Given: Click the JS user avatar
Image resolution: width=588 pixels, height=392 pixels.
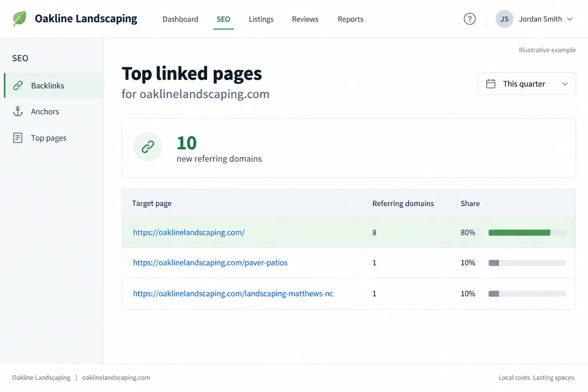Looking at the screenshot, I should (x=504, y=19).
